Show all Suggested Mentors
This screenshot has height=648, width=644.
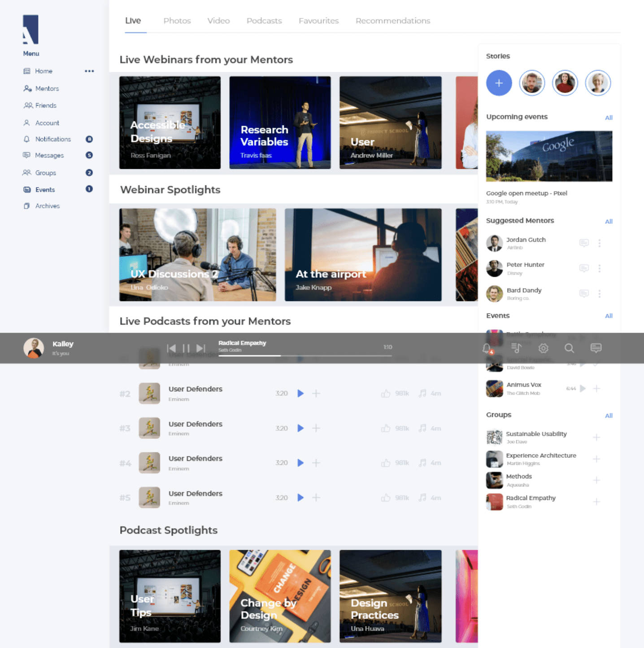(x=609, y=221)
